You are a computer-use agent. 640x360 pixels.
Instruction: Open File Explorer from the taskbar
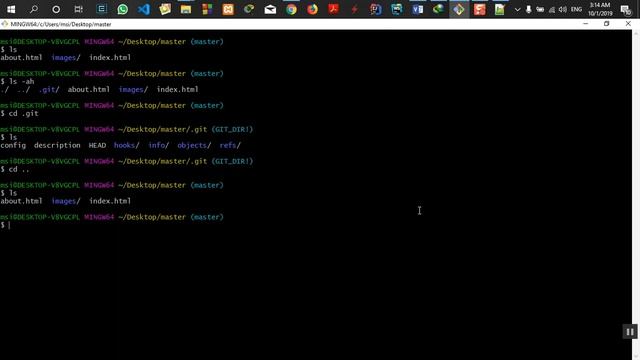pyautogui.click(x=186, y=9)
